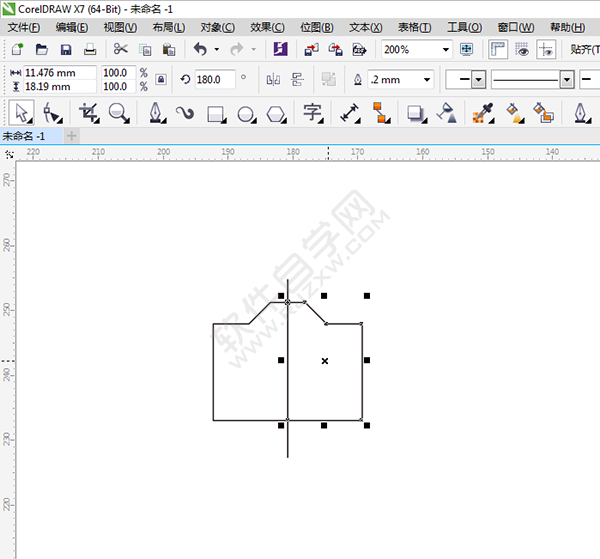The image size is (600, 559).
Task: Click the object width 11.476 mm field
Action: coord(60,73)
